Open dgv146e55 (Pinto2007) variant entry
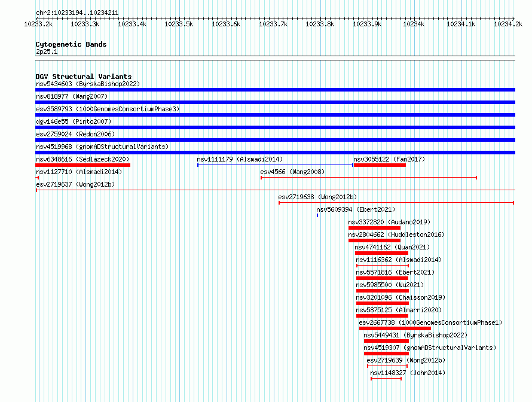Screen dimensions: 532x402 (x=74, y=121)
